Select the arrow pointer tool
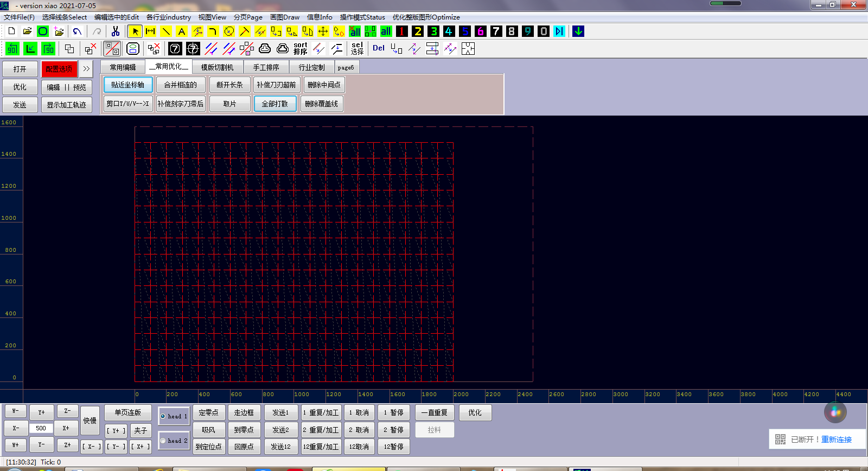This screenshot has height=471, width=868. (135, 31)
